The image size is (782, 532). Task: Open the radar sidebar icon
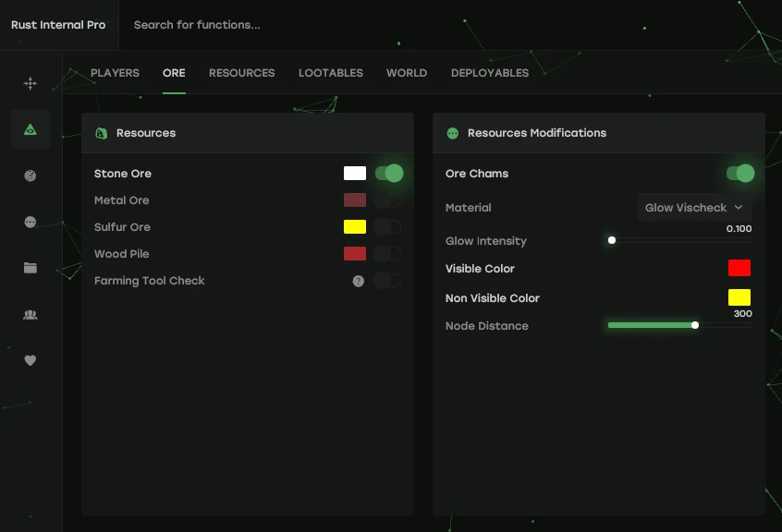point(31,175)
